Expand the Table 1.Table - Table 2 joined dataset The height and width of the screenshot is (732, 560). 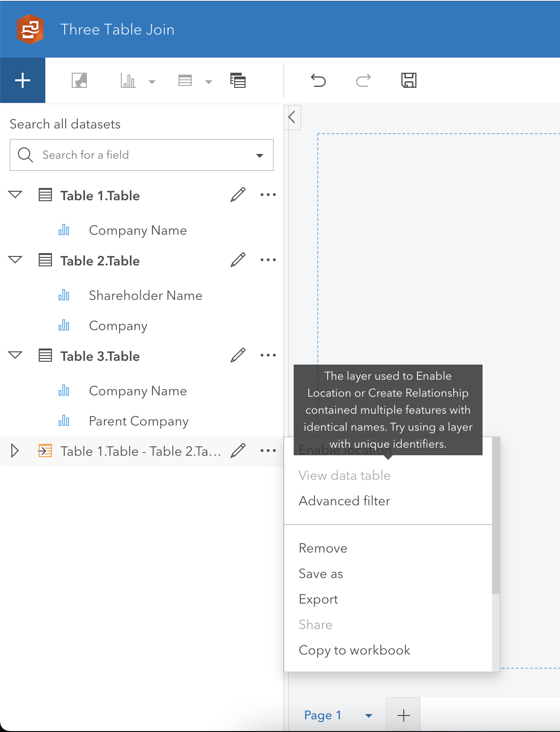point(15,451)
